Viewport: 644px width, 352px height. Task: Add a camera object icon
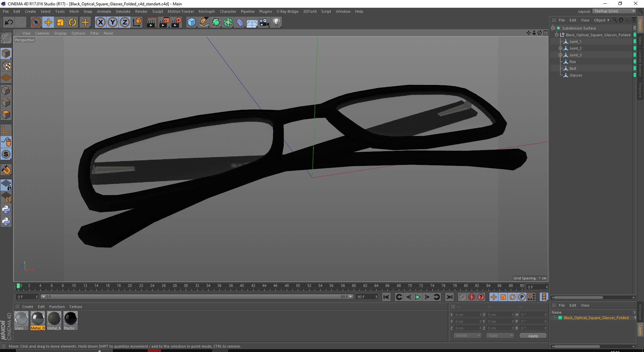264,23
